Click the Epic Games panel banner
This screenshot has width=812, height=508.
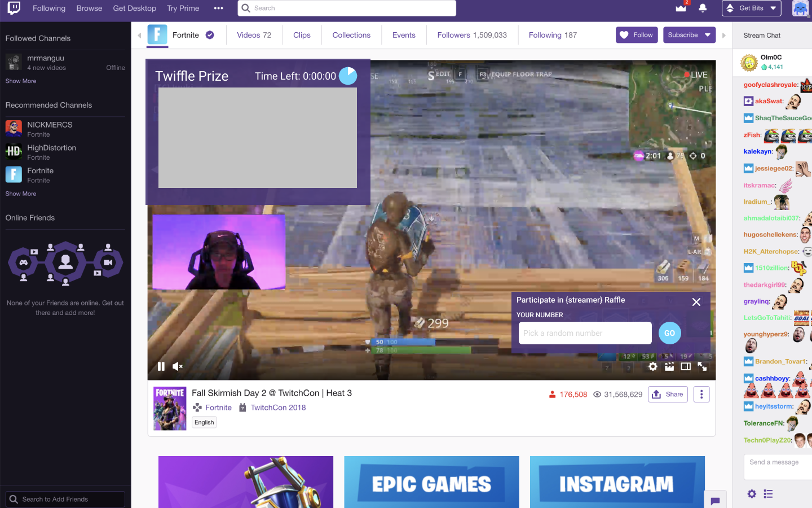pyautogui.click(x=431, y=482)
